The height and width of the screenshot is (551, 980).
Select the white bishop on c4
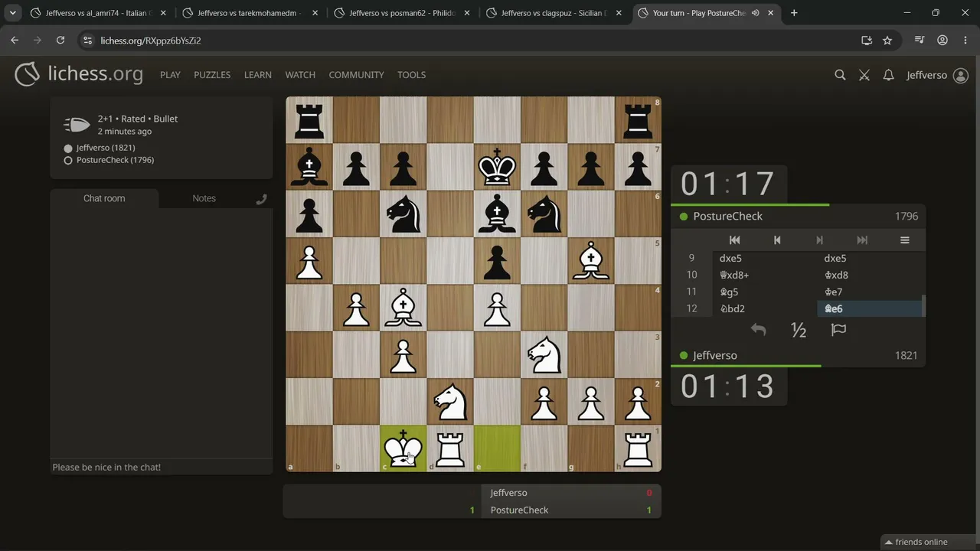403,308
